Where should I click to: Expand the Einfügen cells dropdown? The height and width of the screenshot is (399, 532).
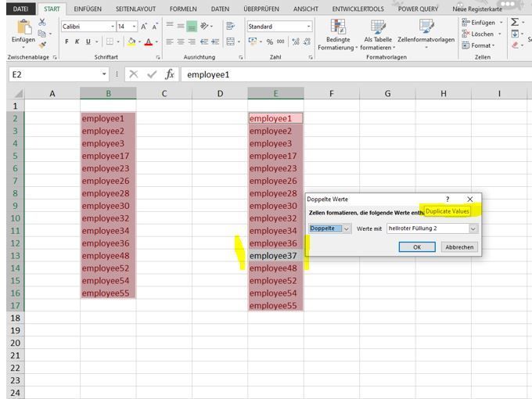pos(501,23)
